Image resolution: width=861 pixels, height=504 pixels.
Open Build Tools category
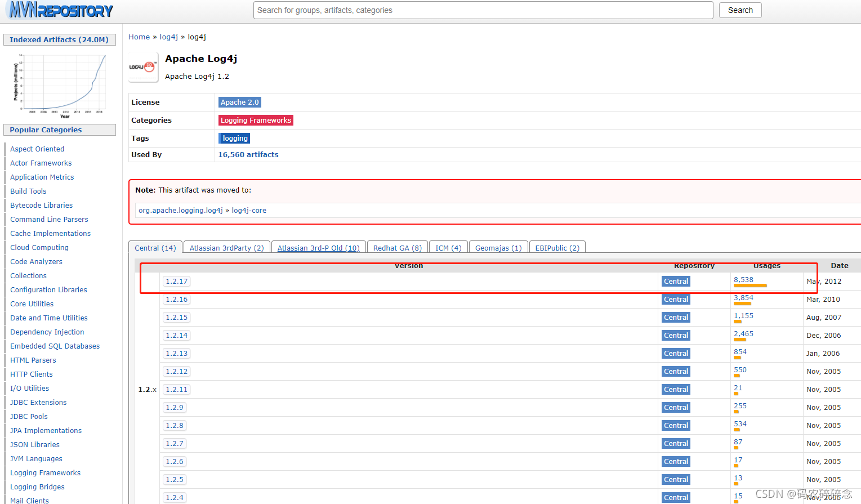tap(28, 191)
